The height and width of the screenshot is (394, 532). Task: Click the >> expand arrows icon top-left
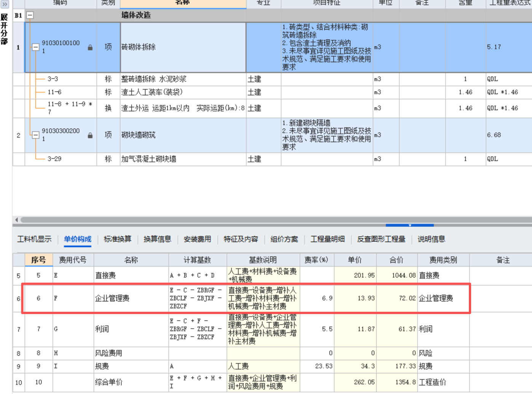point(4,4)
